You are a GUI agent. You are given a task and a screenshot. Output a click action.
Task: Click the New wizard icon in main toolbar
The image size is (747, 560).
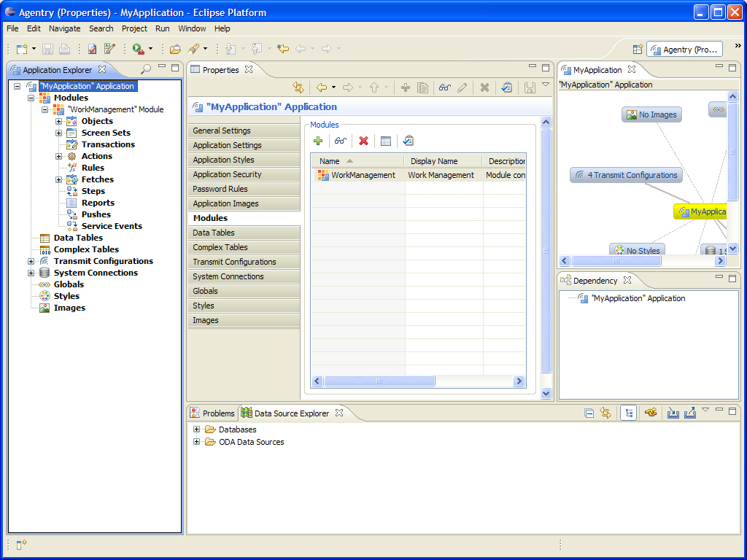coord(22,49)
